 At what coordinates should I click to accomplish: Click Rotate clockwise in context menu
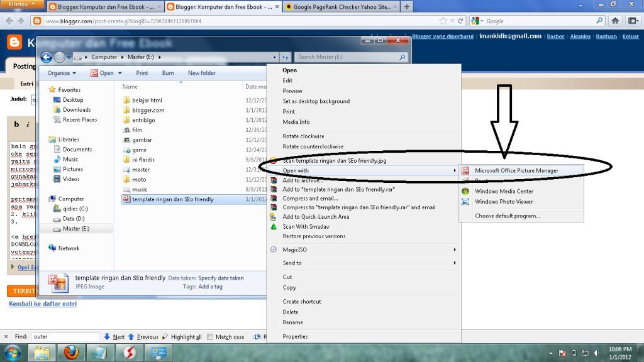coord(303,136)
